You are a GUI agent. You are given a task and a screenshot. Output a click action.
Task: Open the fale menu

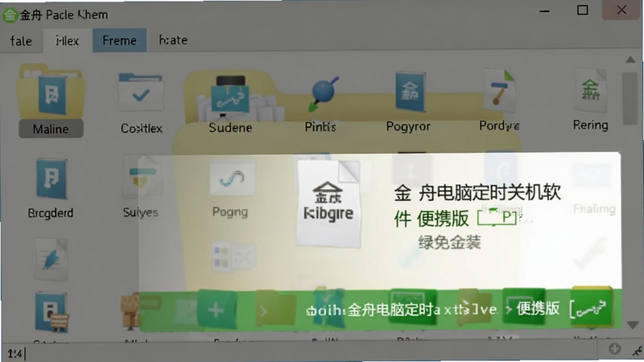[x=21, y=41]
